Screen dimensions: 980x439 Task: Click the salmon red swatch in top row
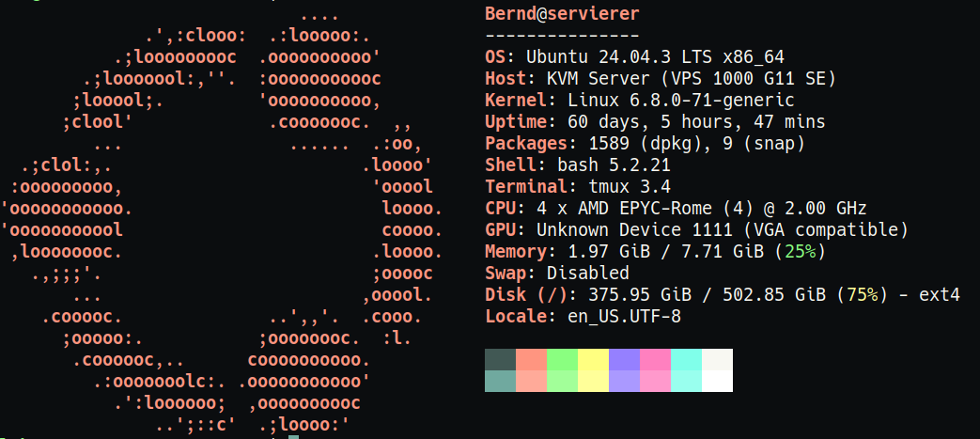coord(531,359)
